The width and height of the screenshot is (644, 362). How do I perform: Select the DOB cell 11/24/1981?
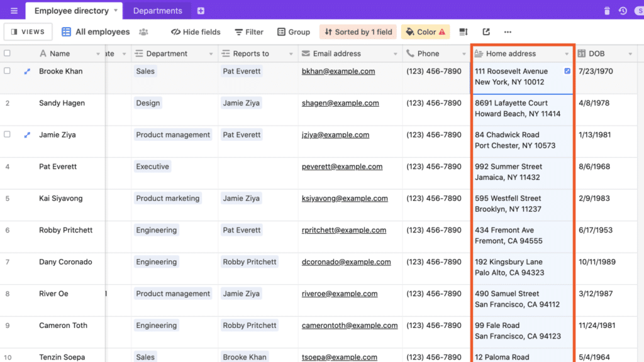tap(606, 332)
